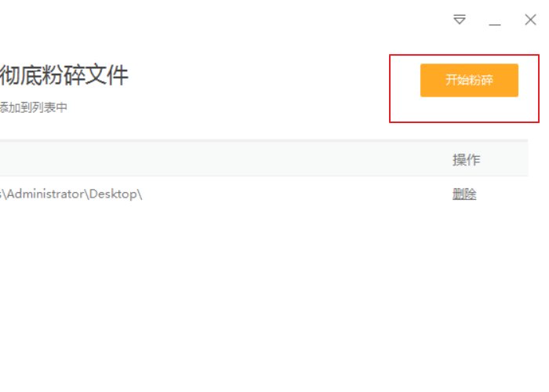The width and height of the screenshot is (549, 392).
Task: Click the orange 开始粉碎 button
Action: 469,80
